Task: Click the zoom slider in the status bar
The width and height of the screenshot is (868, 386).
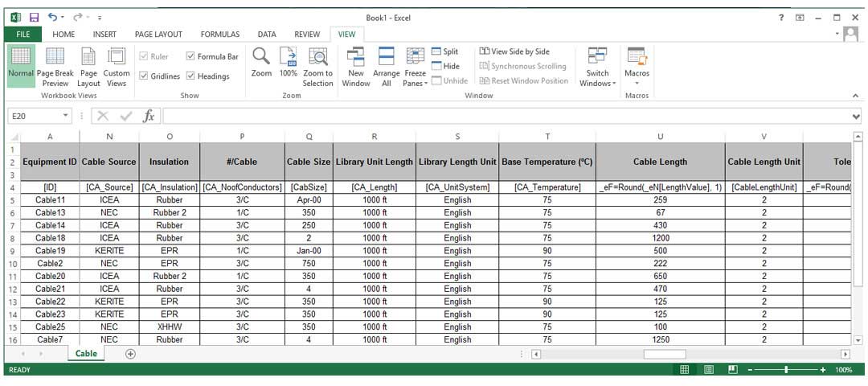Action: pos(785,370)
